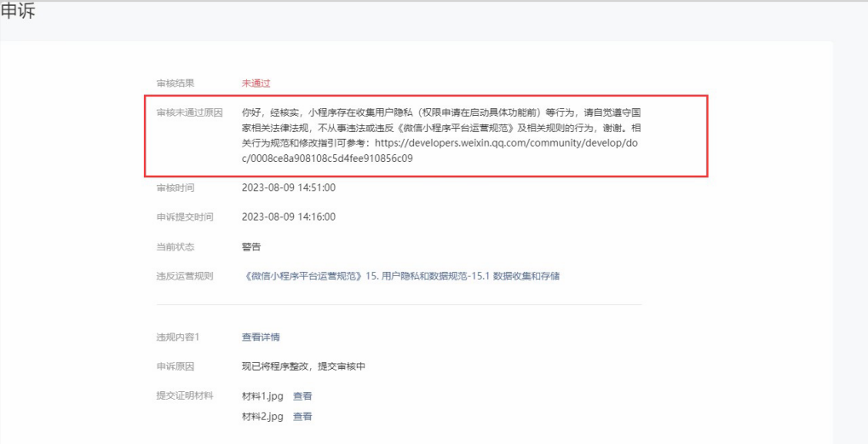Screen dimensions: 868x444
Task: Click the 材料1.jpg file name
Action: click(x=263, y=396)
